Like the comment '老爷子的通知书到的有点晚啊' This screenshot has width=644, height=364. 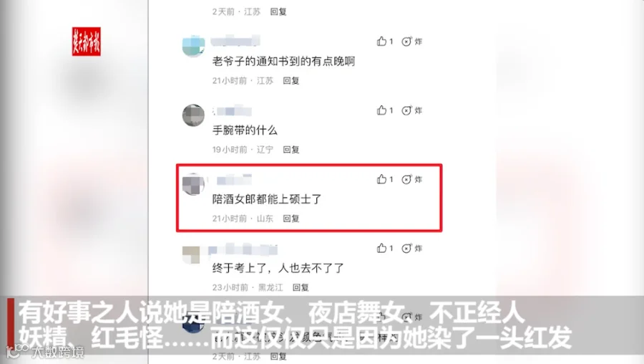pyautogui.click(x=385, y=41)
